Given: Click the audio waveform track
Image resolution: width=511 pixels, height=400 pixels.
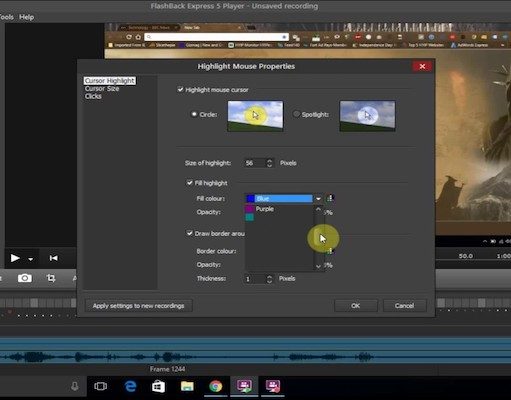Looking at the screenshot, I should [x=255, y=357].
